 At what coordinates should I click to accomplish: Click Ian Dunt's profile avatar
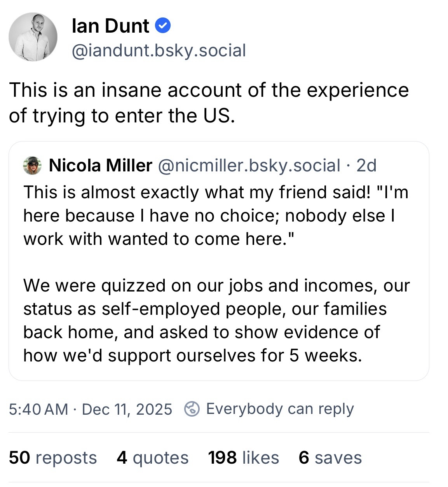point(33,37)
